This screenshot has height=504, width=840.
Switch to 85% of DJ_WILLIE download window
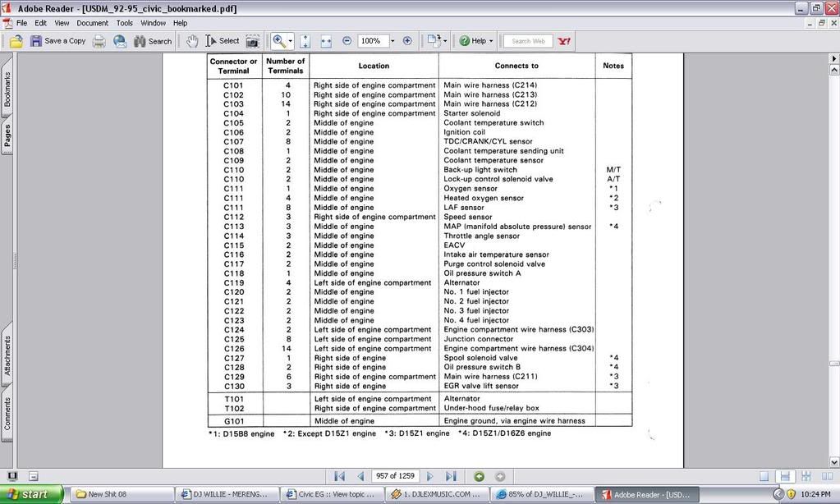pos(543,494)
